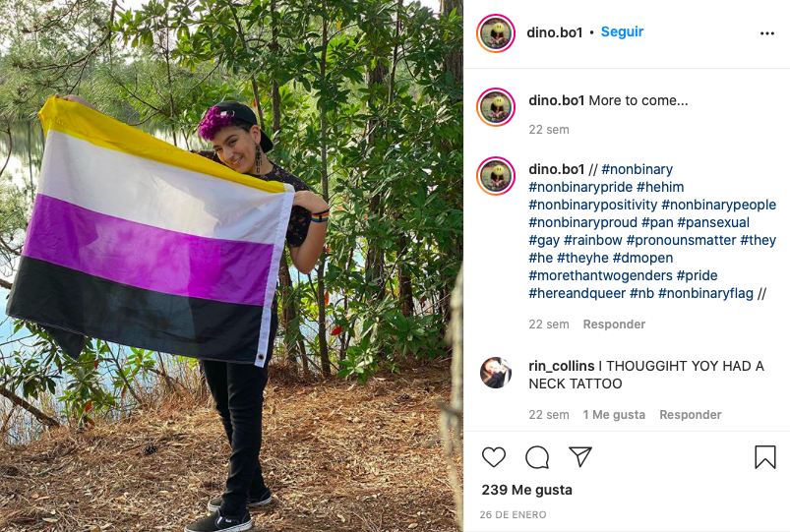Open the three-dot more options menu
This screenshot has height=532, width=790.
click(x=766, y=33)
